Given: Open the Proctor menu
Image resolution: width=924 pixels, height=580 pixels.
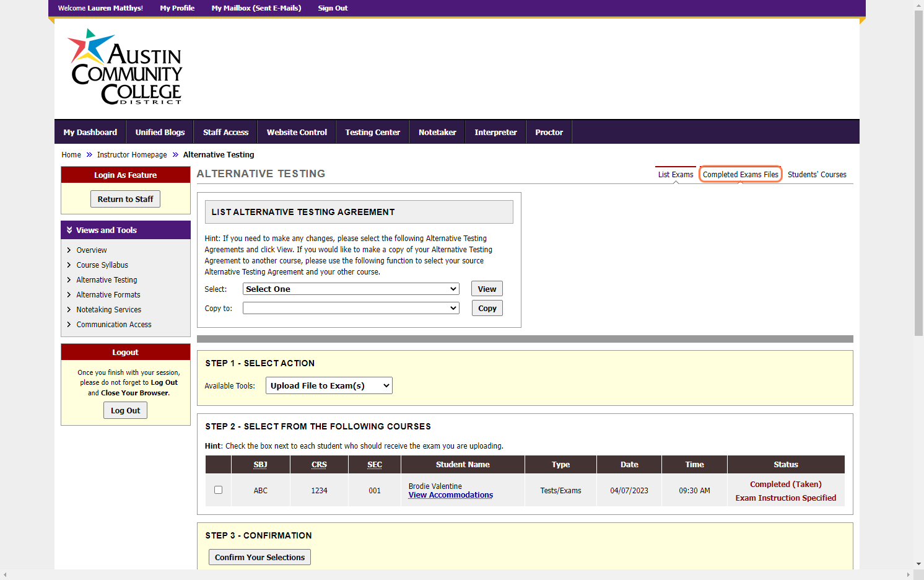Looking at the screenshot, I should pyautogui.click(x=549, y=133).
